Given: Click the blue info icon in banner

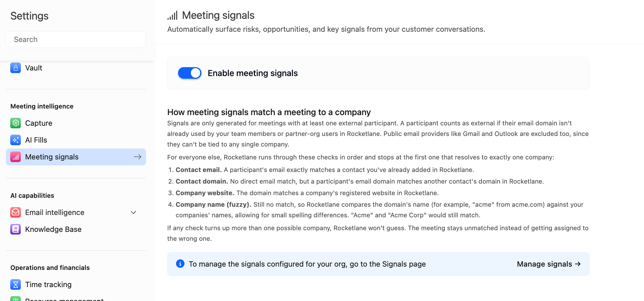Looking at the screenshot, I should [x=180, y=264].
